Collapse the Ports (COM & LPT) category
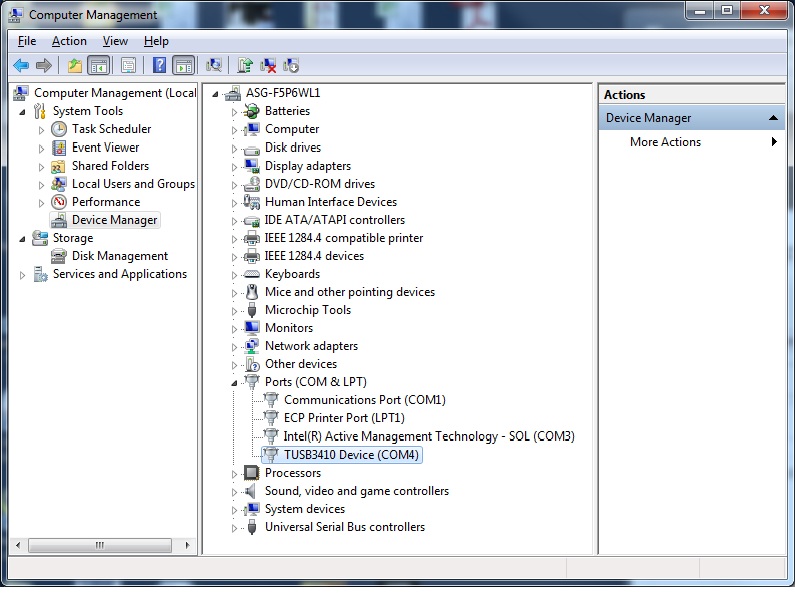The width and height of the screenshot is (795, 614). coord(234,383)
